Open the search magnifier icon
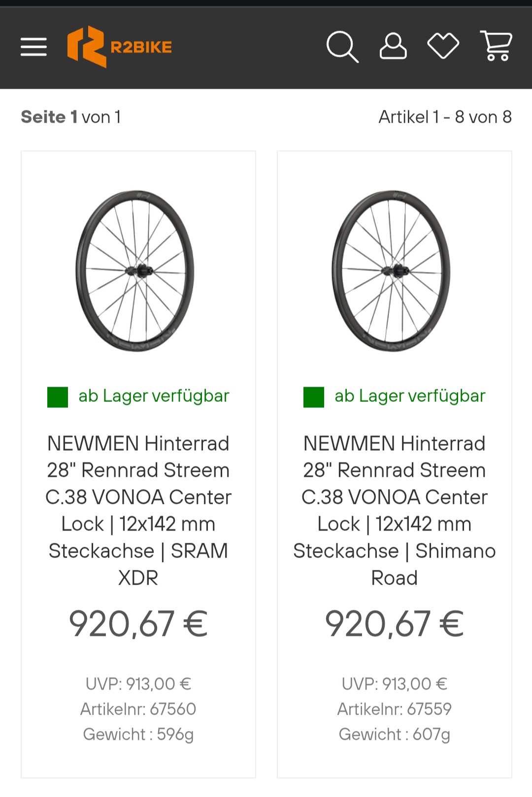The width and height of the screenshot is (532, 797). pyautogui.click(x=342, y=47)
